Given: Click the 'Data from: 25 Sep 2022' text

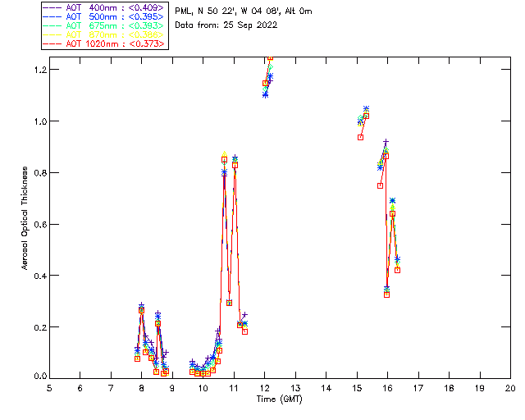Looking at the screenshot, I should point(226,25).
